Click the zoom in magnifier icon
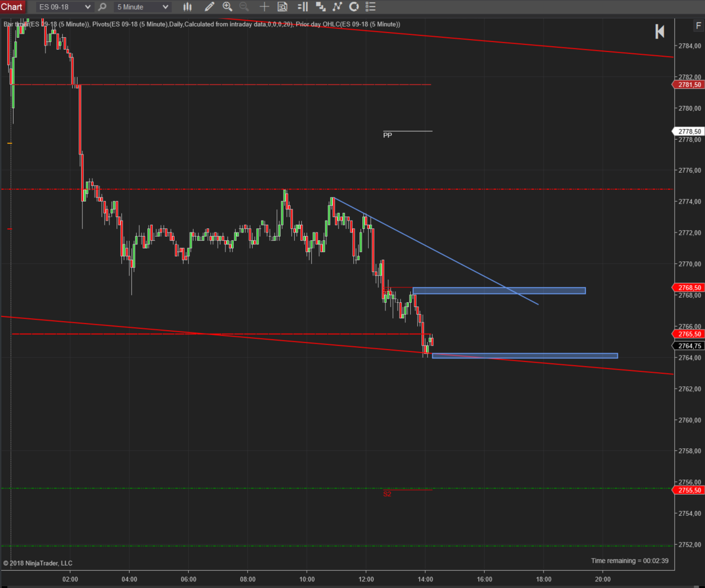 click(227, 7)
